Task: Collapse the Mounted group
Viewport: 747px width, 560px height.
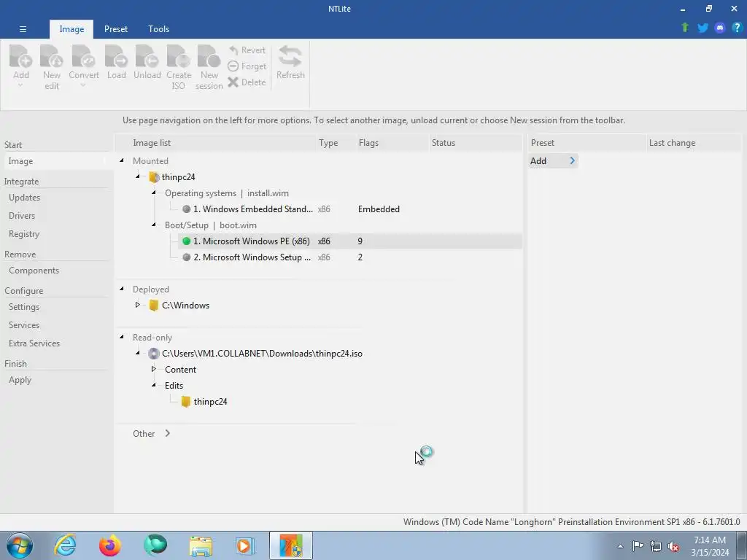Action: pyautogui.click(x=122, y=160)
